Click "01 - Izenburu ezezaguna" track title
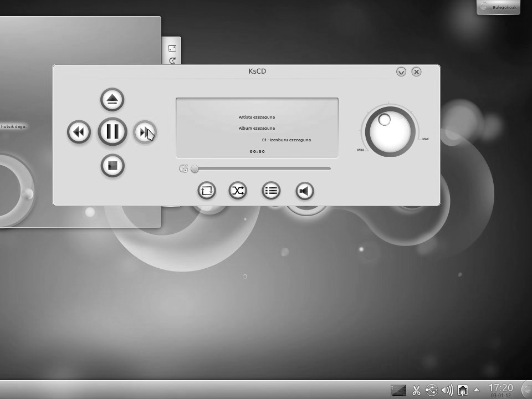 point(287,140)
